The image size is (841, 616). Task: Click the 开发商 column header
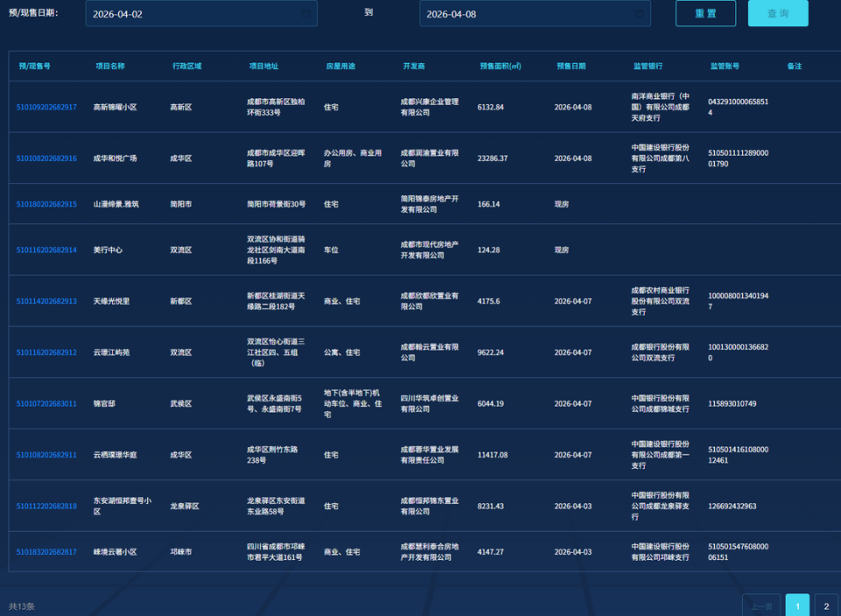tap(413, 66)
